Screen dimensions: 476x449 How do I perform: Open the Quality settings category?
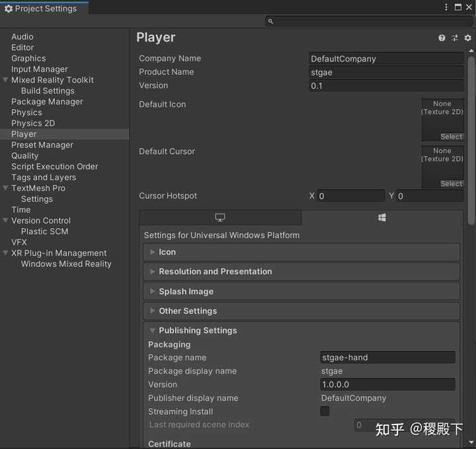click(24, 156)
